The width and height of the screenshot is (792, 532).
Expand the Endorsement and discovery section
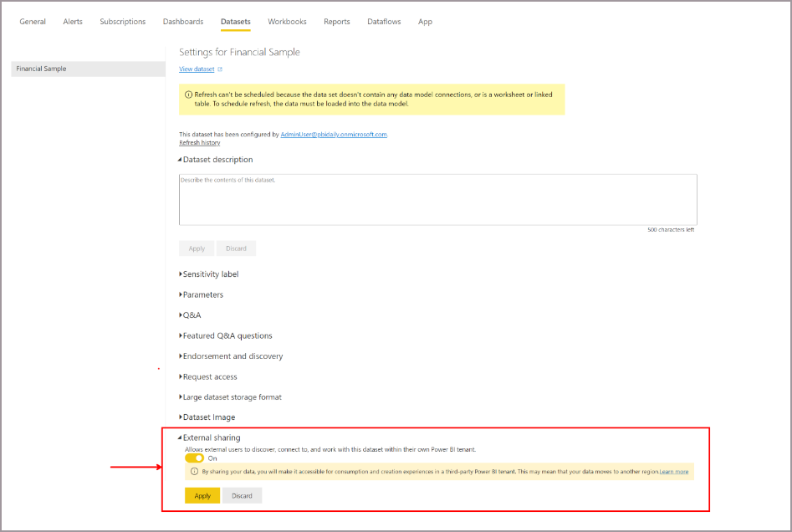(x=231, y=356)
